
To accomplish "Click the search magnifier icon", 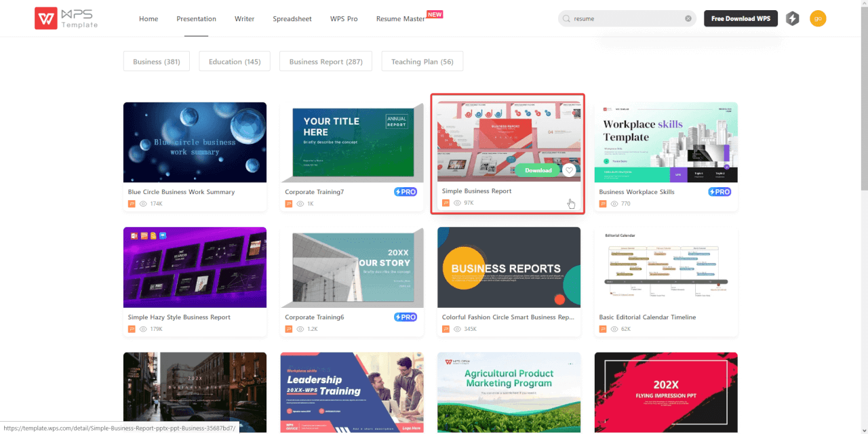I will (x=566, y=18).
